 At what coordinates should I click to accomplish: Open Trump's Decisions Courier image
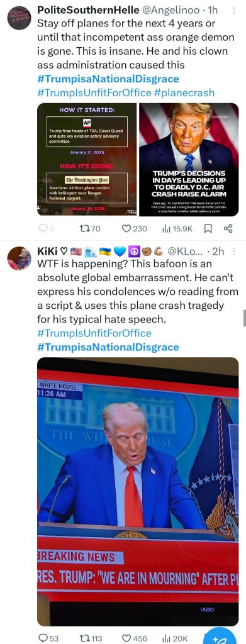tap(189, 159)
